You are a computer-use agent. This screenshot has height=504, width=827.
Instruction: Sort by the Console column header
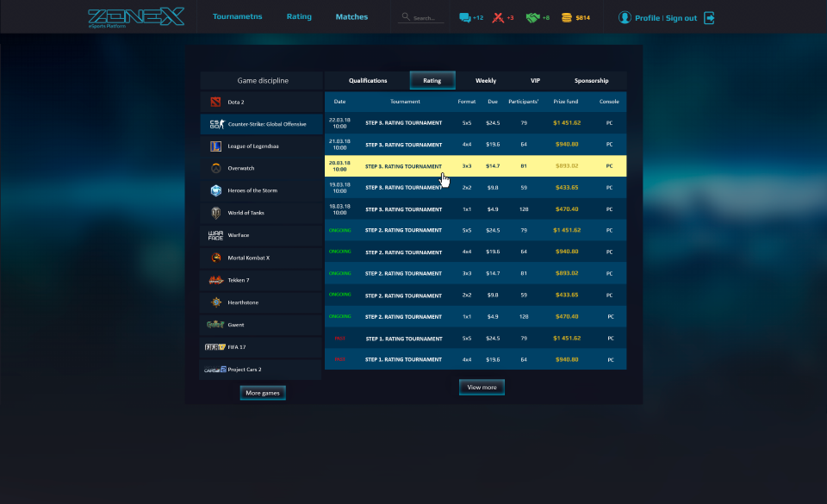[609, 101]
